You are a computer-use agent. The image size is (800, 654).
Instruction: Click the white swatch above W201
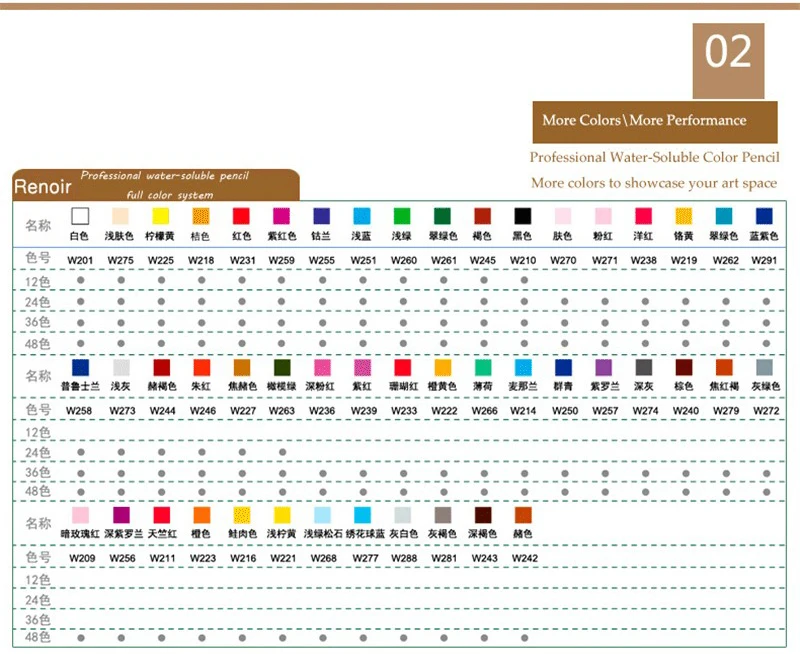(80, 216)
